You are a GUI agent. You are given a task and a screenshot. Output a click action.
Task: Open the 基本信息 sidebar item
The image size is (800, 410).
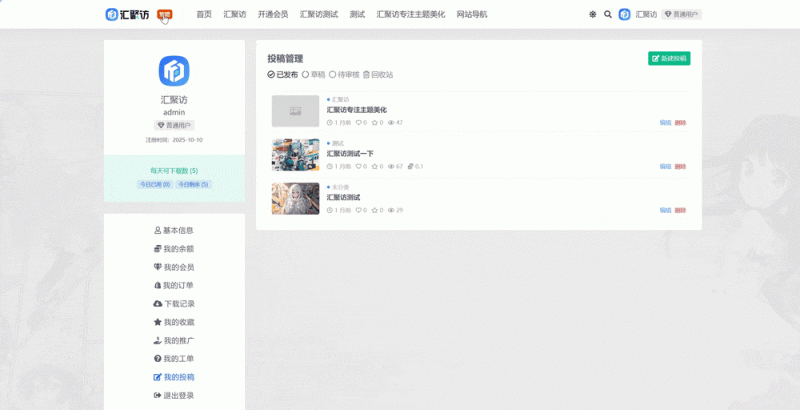(x=174, y=230)
